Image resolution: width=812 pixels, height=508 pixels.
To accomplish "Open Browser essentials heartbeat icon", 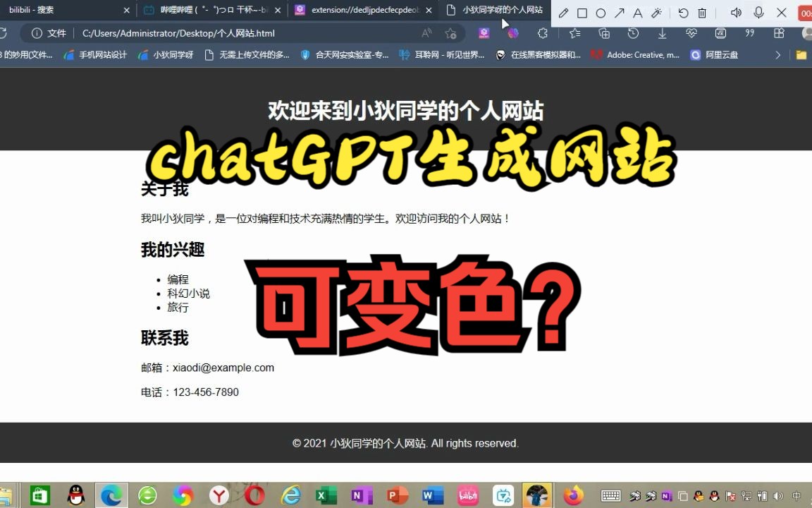I will (x=691, y=33).
